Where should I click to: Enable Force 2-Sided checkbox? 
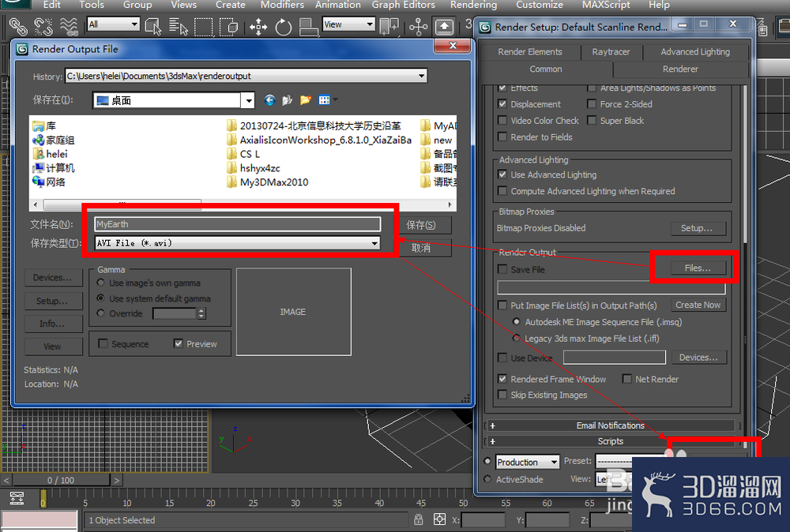pyautogui.click(x=592, y=104)
